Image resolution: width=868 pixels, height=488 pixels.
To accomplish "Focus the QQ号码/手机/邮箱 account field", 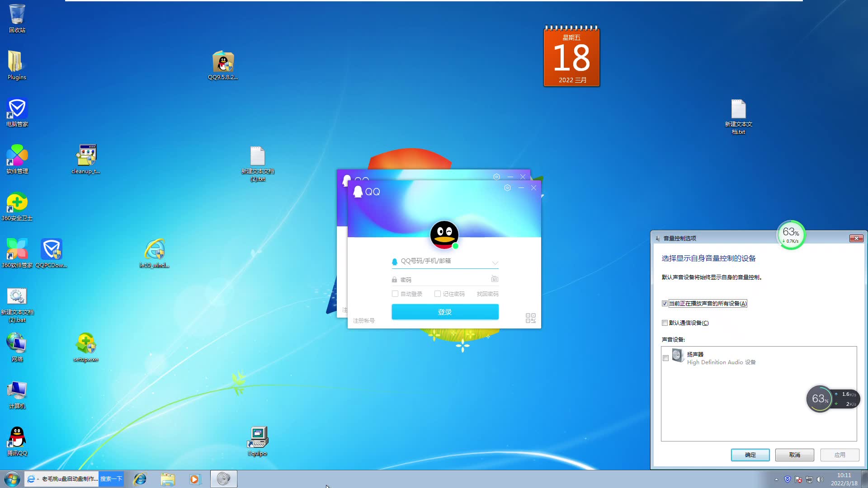I will [x=445, y=261].
